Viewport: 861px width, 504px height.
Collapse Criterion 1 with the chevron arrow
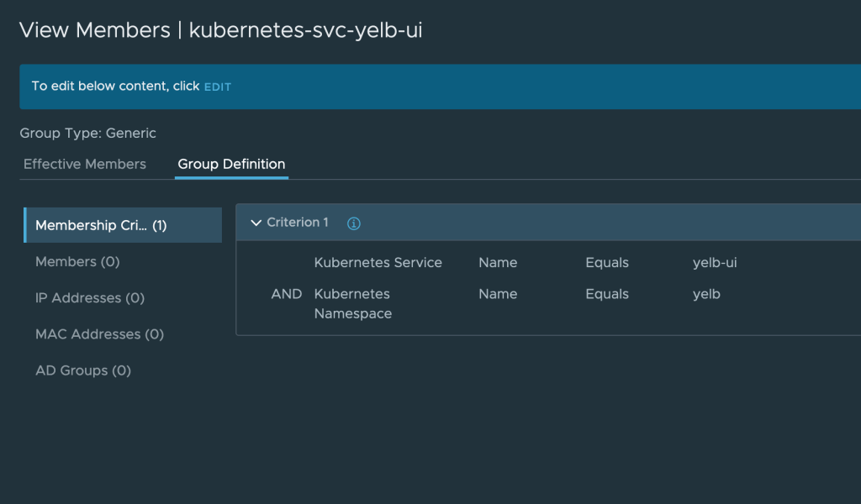tap(256, 223)
